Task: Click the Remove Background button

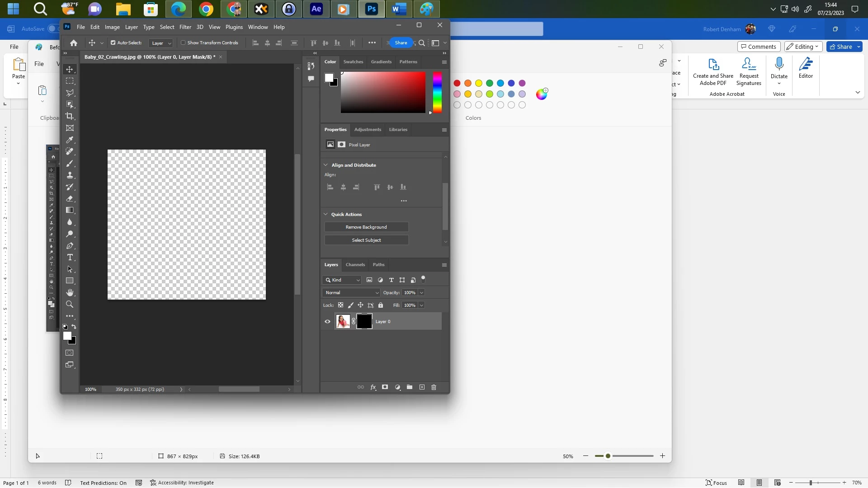Action: click(366, 227)
